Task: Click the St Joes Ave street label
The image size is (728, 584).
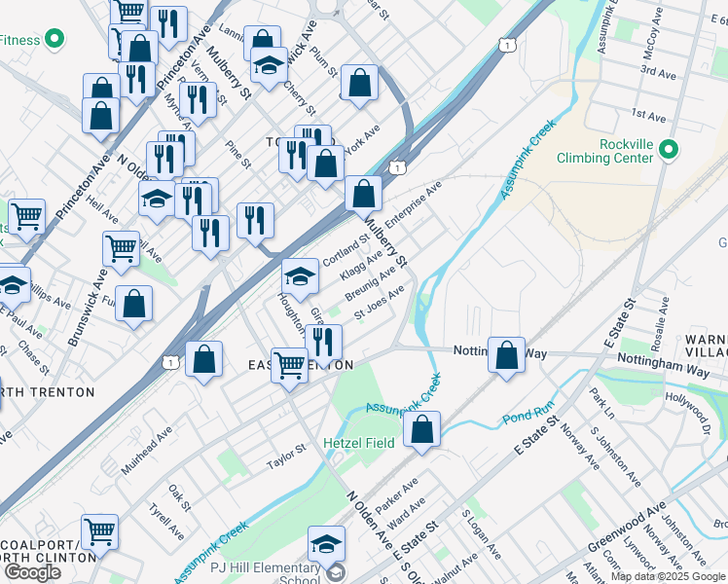Action: coord(379,303)
